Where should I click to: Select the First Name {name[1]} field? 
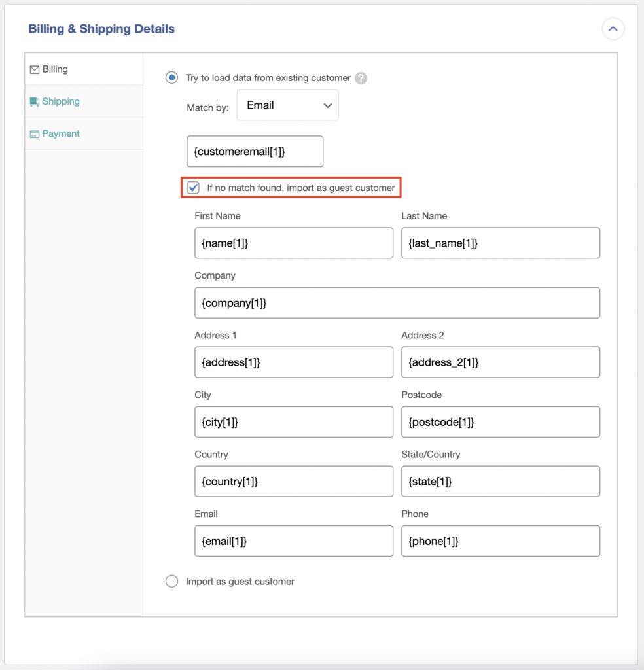point(293,243)
